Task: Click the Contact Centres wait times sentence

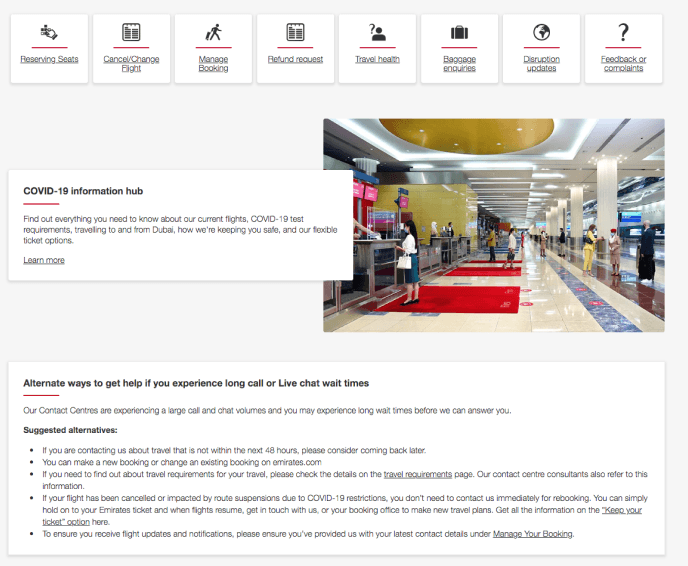Action: click(267, 411)
